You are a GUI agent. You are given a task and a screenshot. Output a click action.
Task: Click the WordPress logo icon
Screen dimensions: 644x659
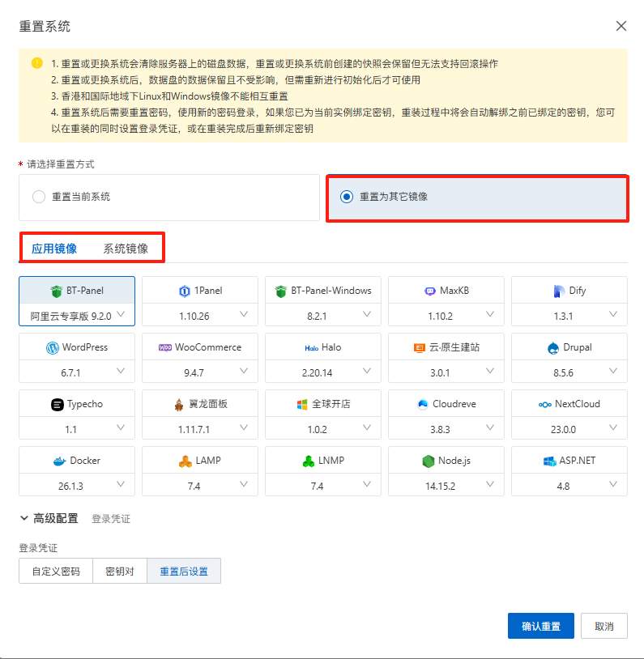tap(52, 347)
